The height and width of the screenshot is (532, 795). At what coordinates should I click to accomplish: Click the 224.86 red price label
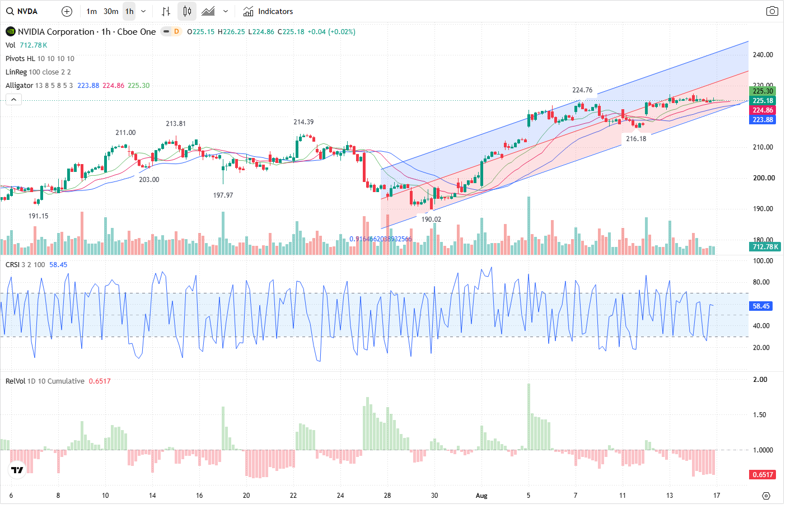pos(763,110)
